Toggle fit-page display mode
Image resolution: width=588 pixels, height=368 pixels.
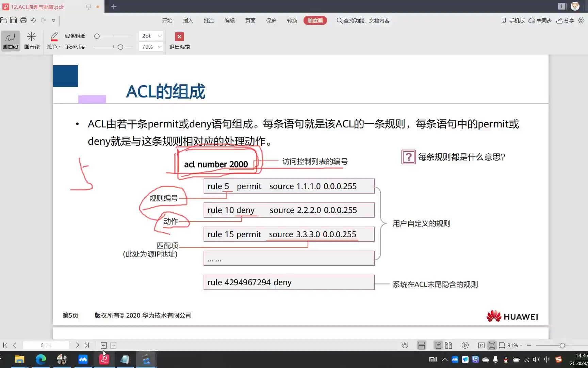click(x=492, y=345)
